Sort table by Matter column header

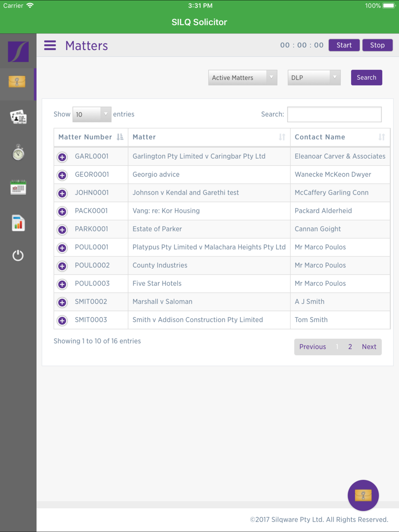(x=209, y=137)
